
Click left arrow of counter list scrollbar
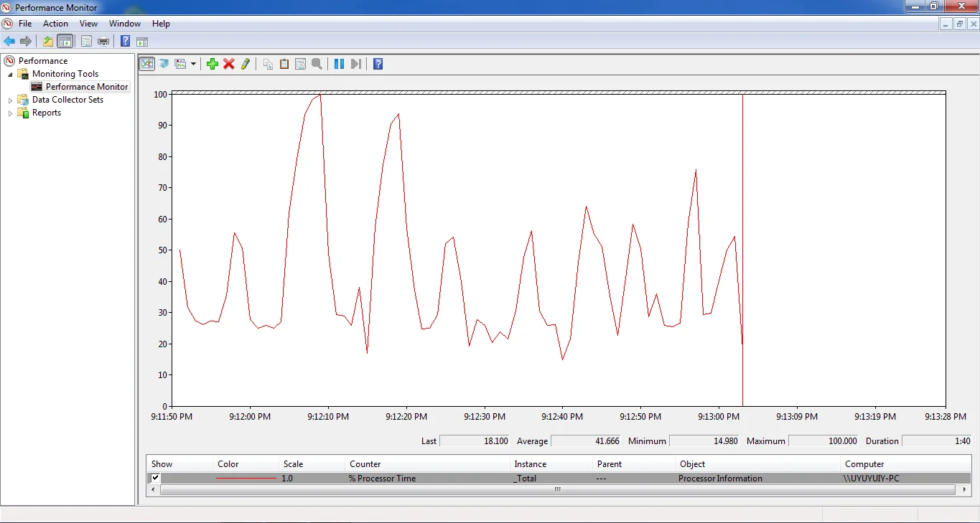point(153,490)
